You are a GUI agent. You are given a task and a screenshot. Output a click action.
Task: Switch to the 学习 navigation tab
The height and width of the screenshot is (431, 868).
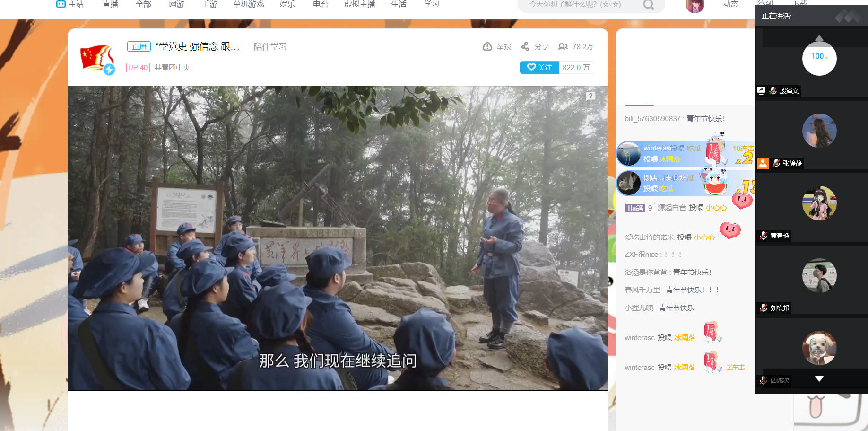point(431,4)
